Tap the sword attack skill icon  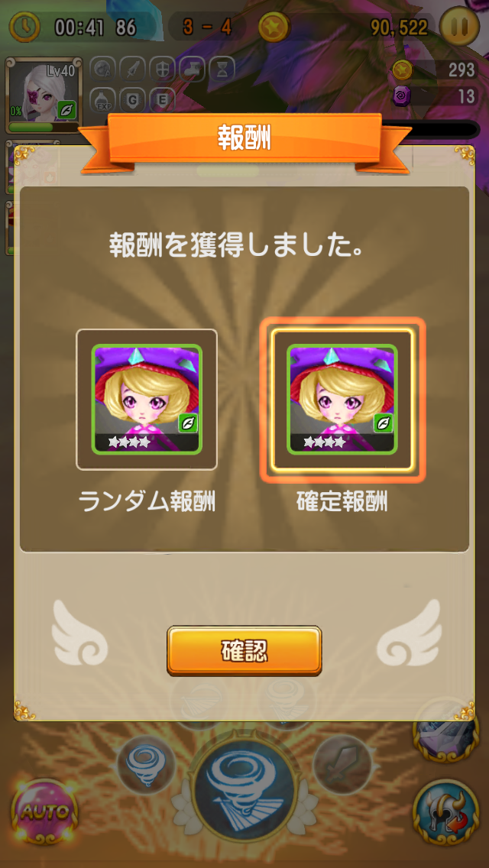(342, 765)
